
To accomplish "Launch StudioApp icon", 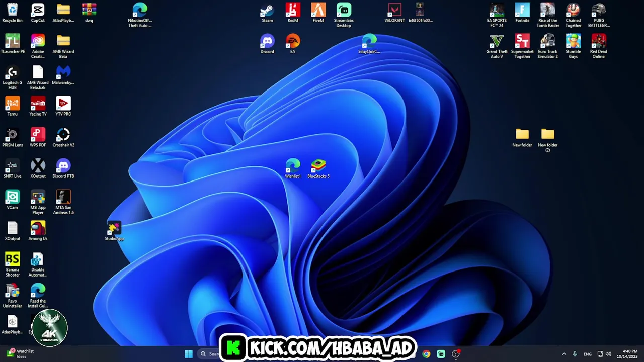I will tap(114, 231).
